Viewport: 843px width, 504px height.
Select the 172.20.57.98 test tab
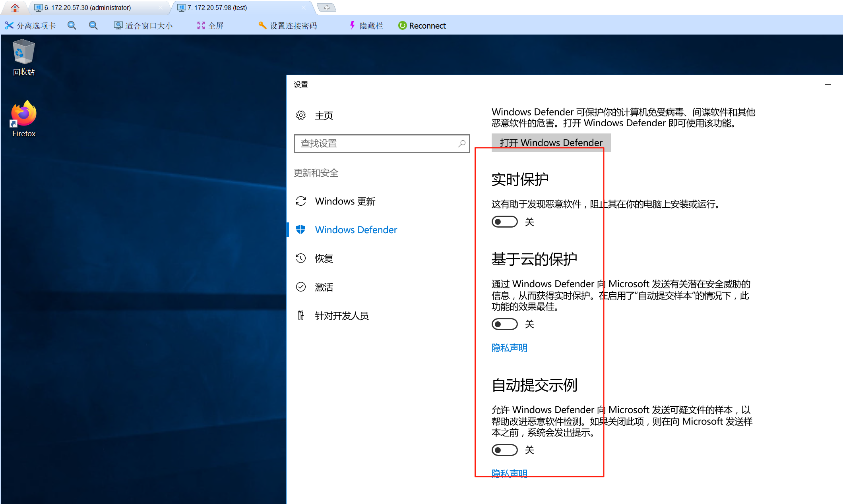217,8
